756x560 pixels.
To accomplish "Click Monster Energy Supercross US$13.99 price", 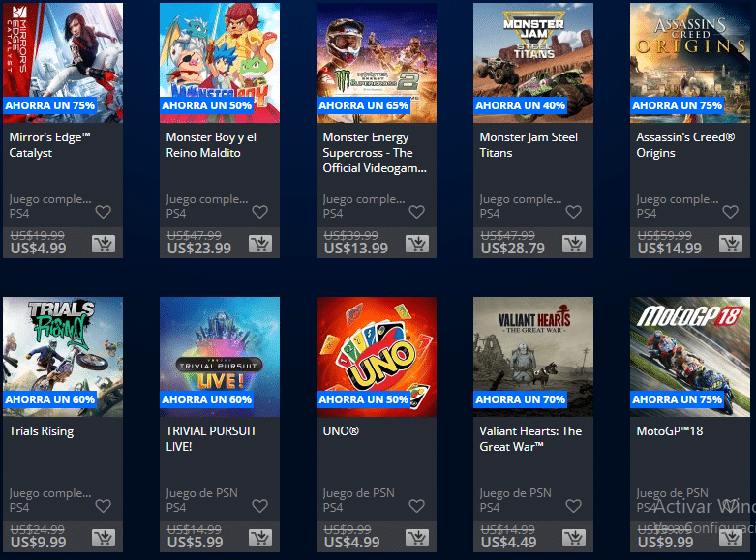I will [356, 249].
